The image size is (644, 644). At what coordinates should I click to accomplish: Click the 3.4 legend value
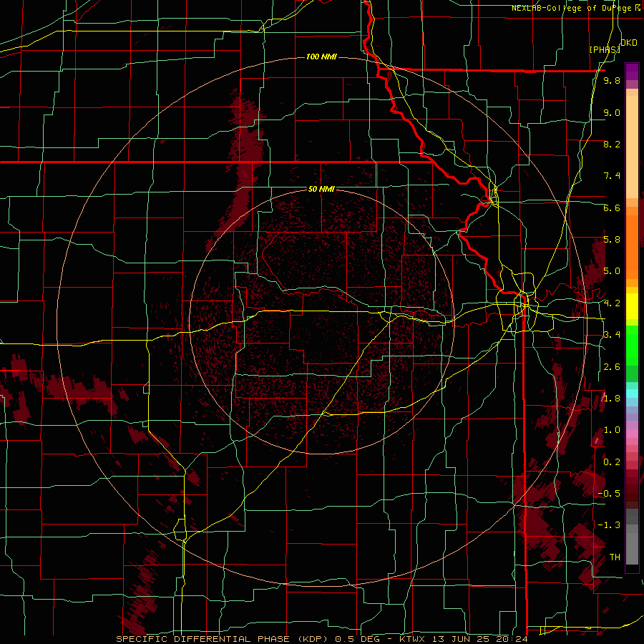click(612, 335)
